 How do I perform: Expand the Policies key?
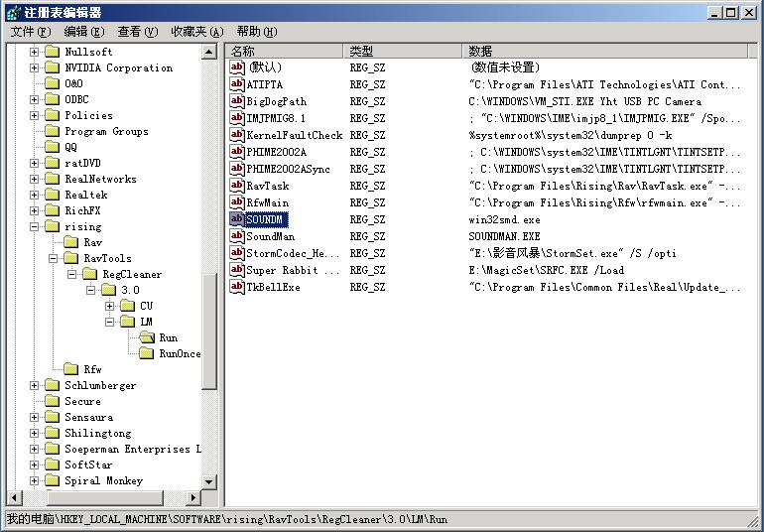click(x=34, y=115)
